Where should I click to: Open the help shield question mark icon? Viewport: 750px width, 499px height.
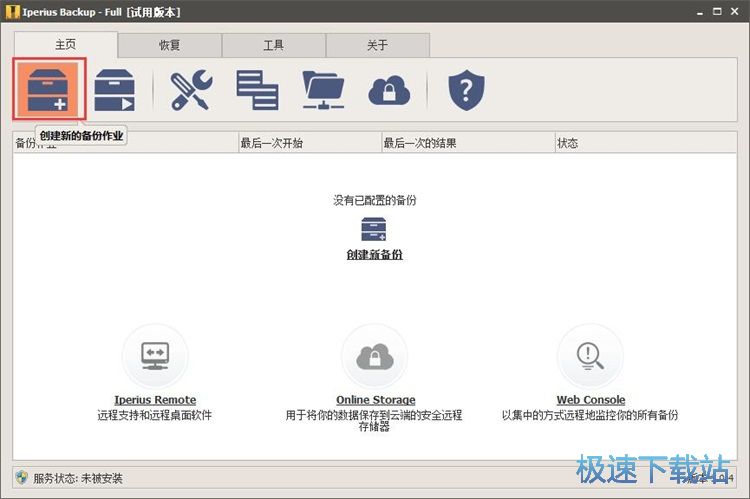466,90
